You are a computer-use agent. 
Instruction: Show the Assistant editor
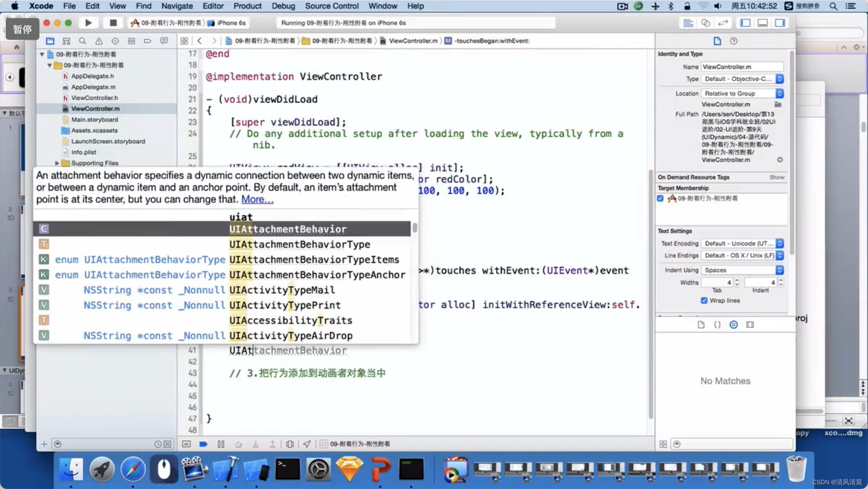click(x=705, y=23)
